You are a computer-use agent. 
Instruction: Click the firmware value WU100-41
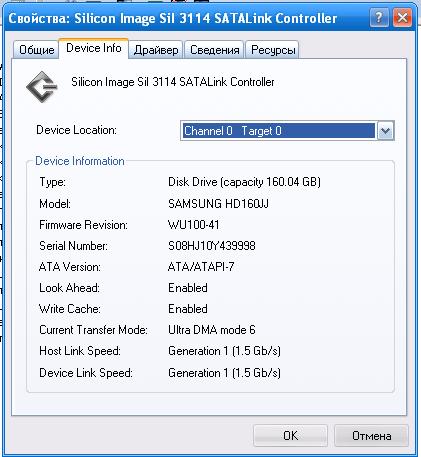194,225
